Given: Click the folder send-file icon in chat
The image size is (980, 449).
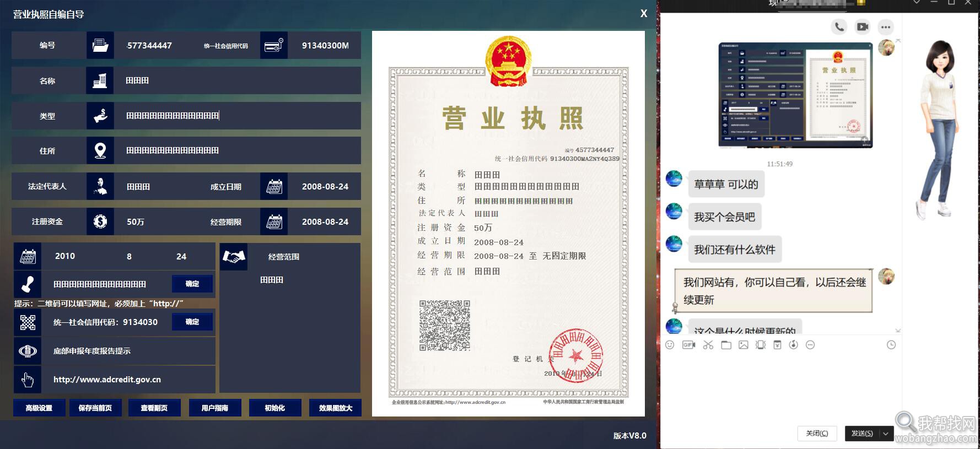Looking at the screenshot, I should pos(726,345).
